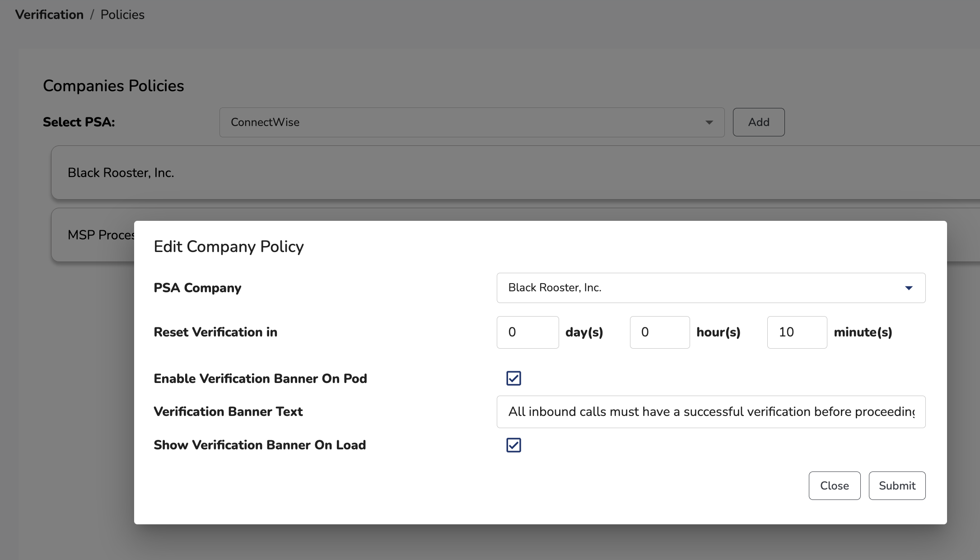Open the ConnectWise PSA selector
This screenshot has height=560, width=980.
pos(471,122)
